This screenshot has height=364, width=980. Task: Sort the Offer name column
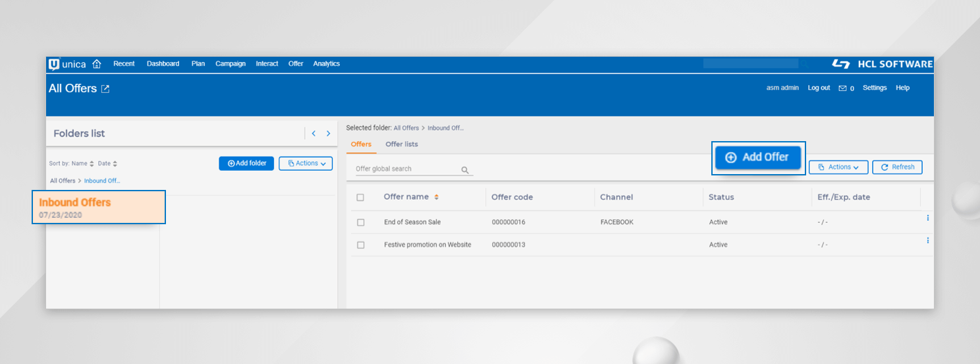[436, 197]
